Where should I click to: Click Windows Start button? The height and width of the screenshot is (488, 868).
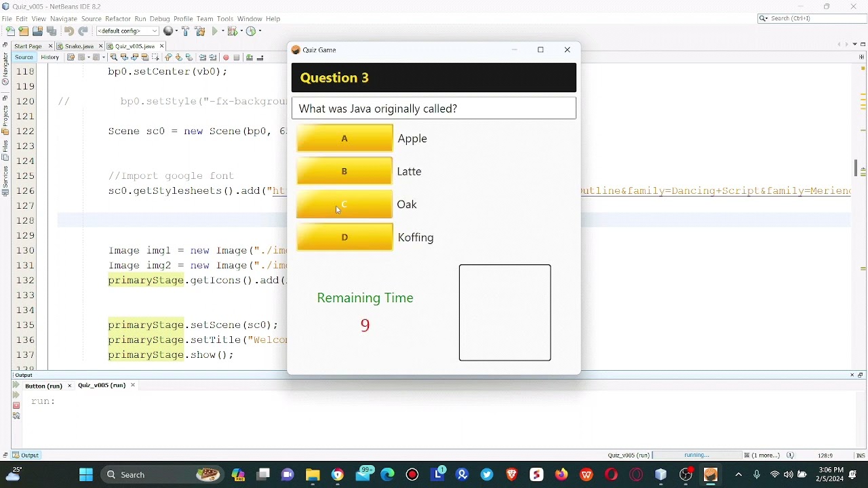coord(86,474)
